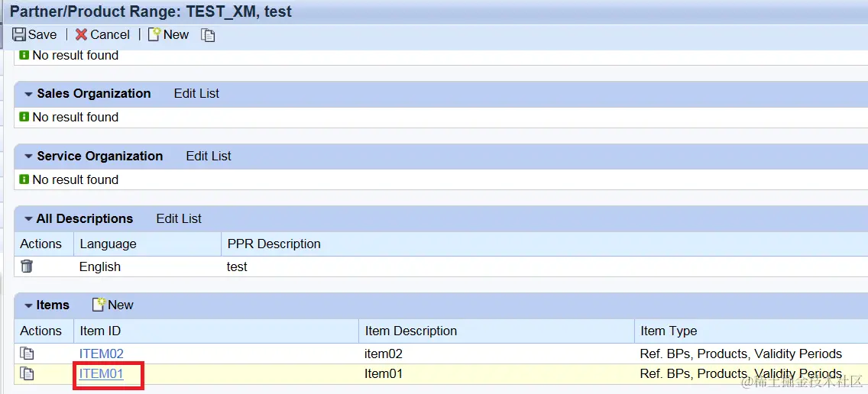Viewport: 868px width, 394px height.
Task: Click the Cancel button label
Action: pos(110,34)
